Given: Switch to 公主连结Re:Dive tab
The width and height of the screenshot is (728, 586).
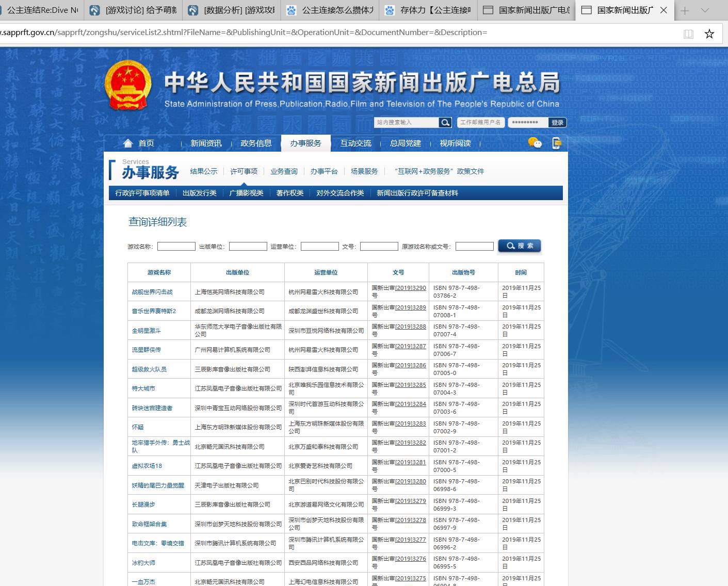Looking at the screenshot, I should click(40, 10).
